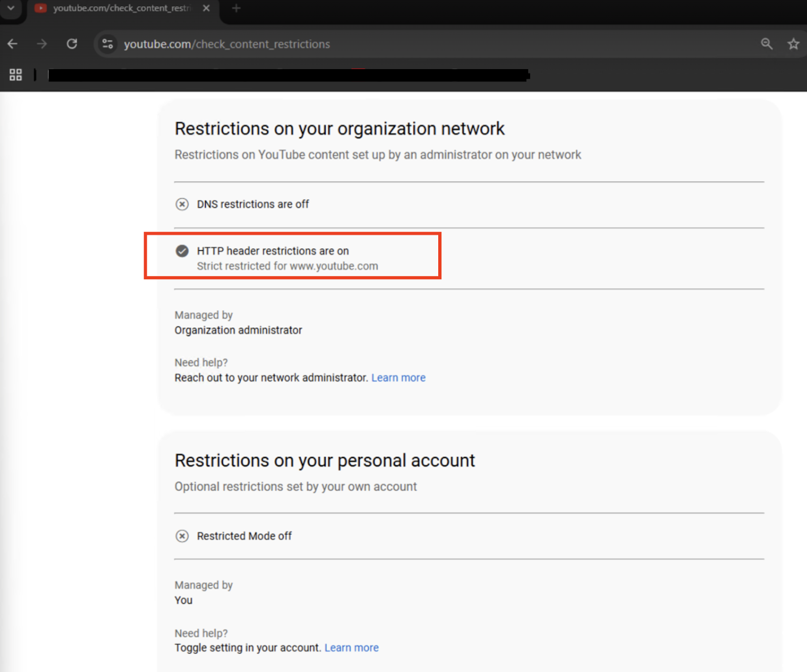Image resolution: width=807 pixels, height=672 pixels.
Task: Open the apps grid icon in bookmarks bar
Action: pos(16,75)
